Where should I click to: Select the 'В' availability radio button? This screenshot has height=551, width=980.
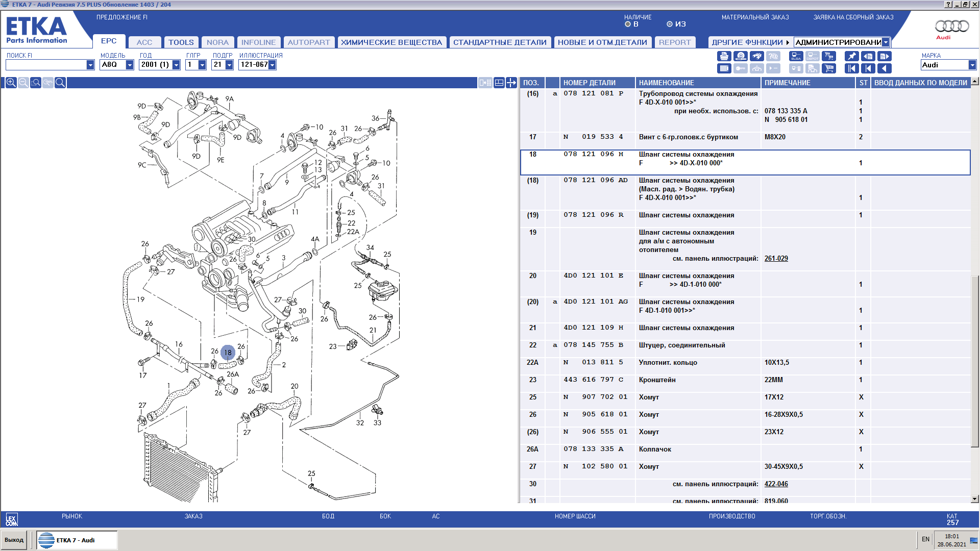tap(628, 24)
